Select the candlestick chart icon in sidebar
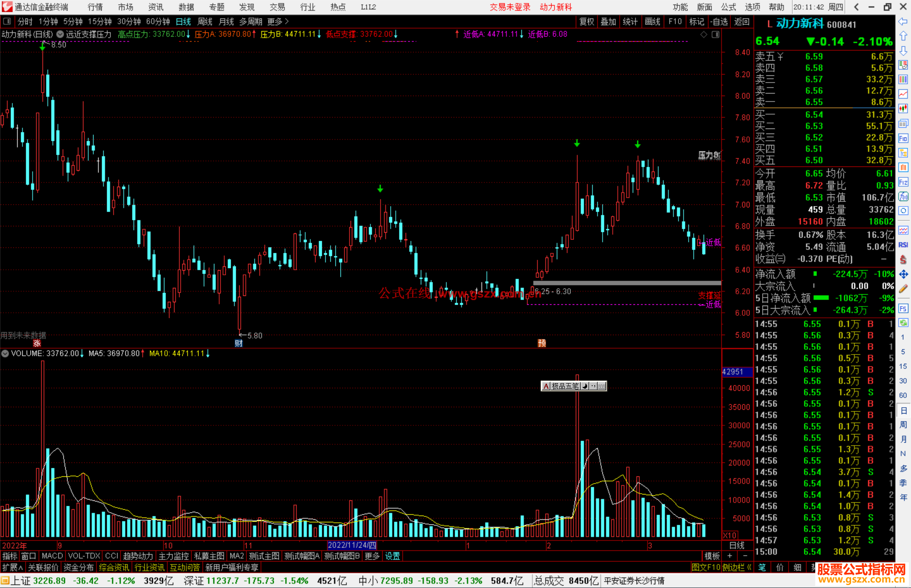Image resolution: width=911 pixels, height=588 pixels. coord(903,109)
